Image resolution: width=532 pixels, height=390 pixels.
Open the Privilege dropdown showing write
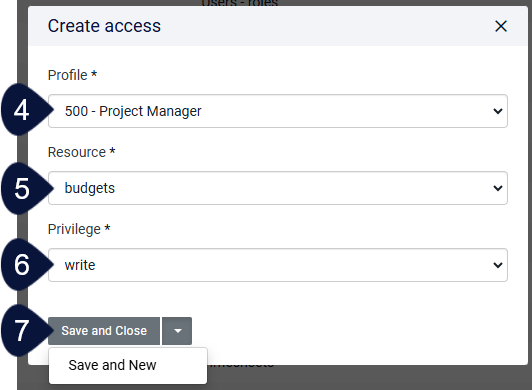pos(278,265)
